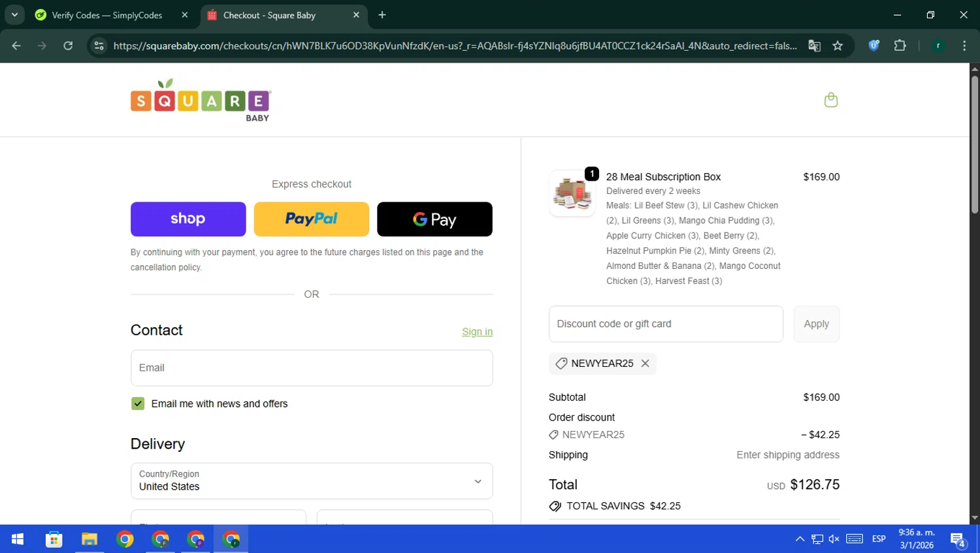
Task: Choose Google Pay express checkout
Action: 434,219
